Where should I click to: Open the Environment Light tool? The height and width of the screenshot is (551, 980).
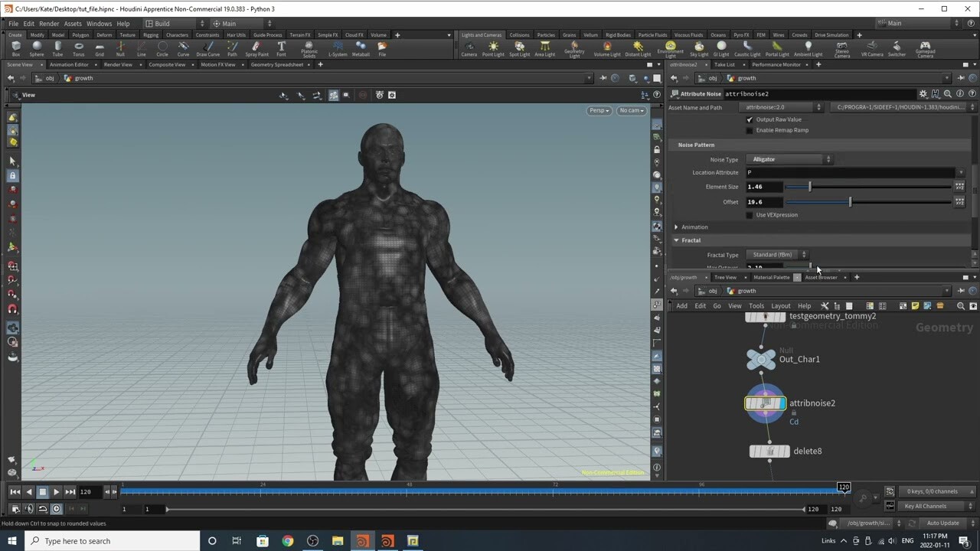pos(670,50)
